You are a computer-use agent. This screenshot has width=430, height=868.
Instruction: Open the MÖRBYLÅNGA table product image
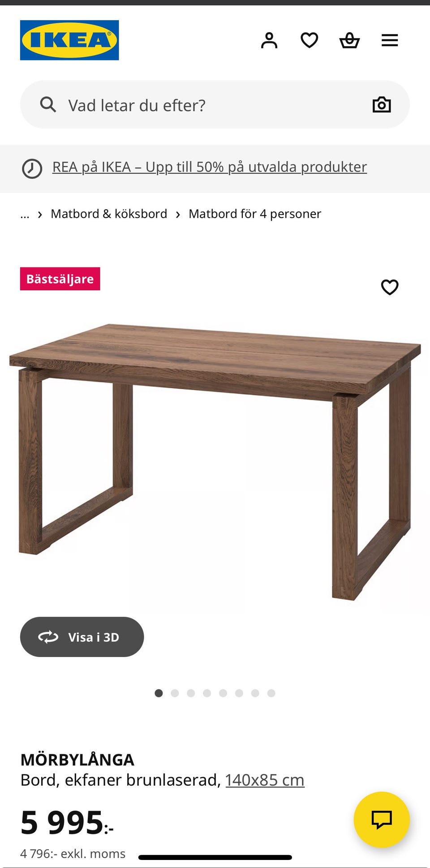click(x=215, y=461)
